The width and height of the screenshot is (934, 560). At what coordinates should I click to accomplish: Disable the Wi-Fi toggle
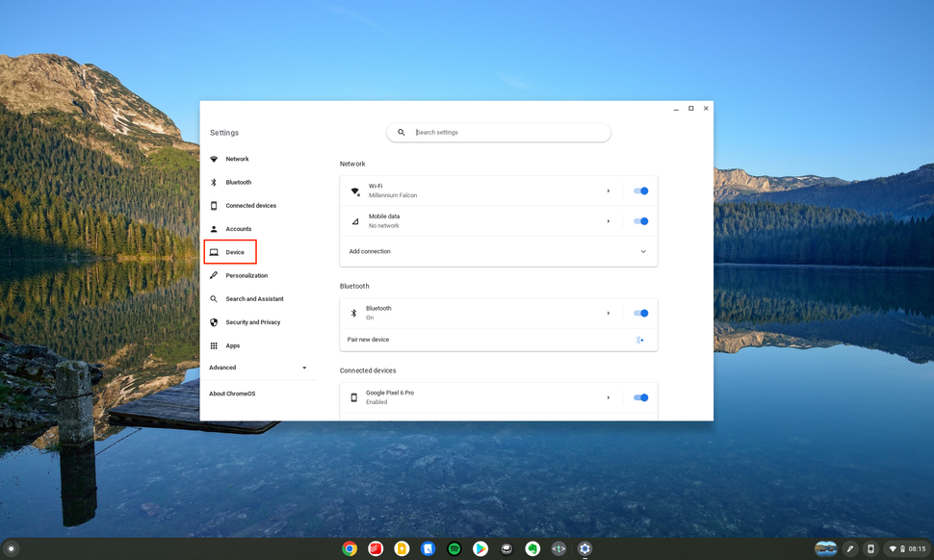(x=640, y=191)
